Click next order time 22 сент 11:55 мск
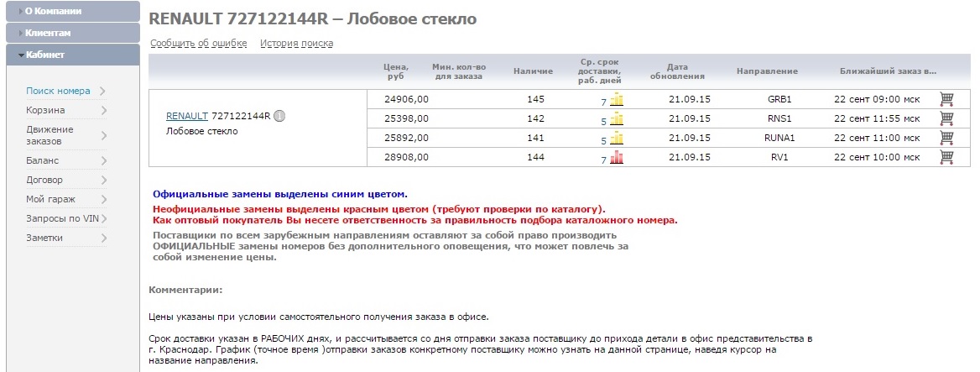Viewport: 980px width, 372px height. pyautogui.click(x=877, y=118)
